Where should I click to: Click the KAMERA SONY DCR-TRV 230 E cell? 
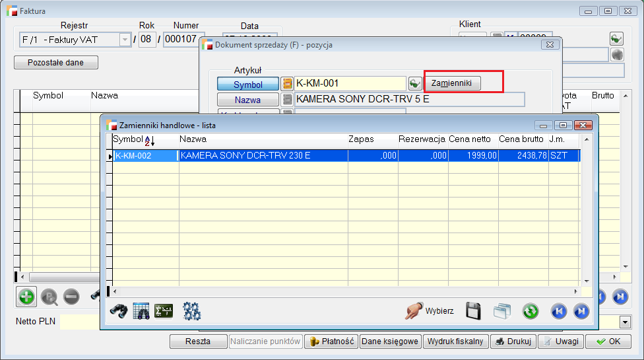263,156
